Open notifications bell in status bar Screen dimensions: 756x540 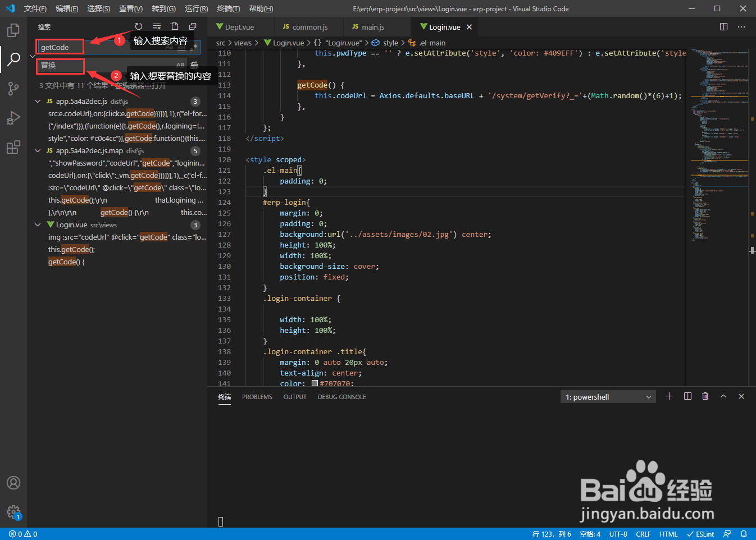point(744,534)
